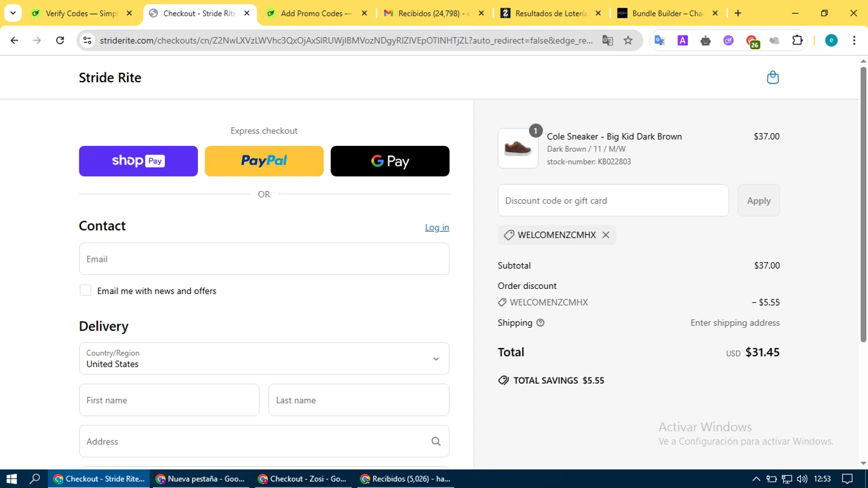This screenshot has height=488, width=868.
Task: Open the extensions puzzle menu
Action: pyautogui.click(x=797, y=41)
